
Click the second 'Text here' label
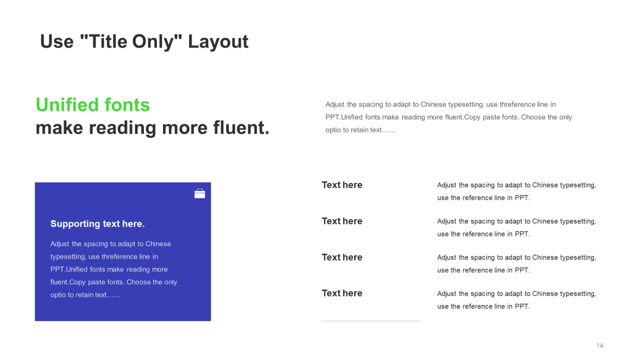coord(342,221)
